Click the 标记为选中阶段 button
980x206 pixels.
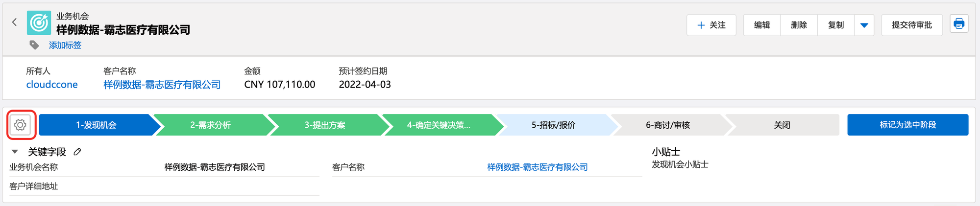[907, 125]
